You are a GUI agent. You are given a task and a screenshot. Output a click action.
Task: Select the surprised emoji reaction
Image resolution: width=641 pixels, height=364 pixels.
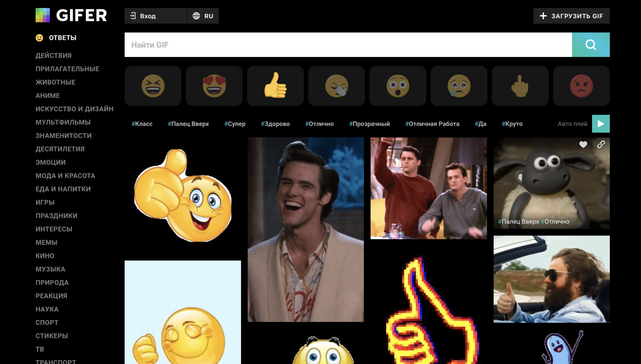[x=398, y=86]
